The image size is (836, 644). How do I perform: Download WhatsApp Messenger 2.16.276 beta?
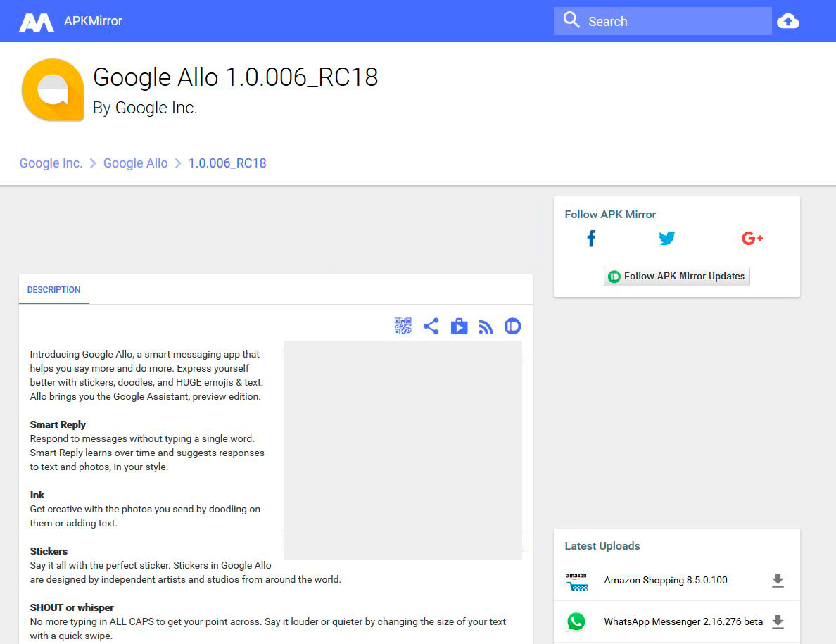pos(778,621)
